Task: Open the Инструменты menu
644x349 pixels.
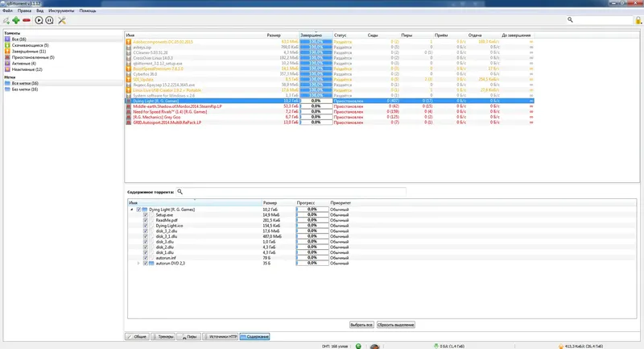Action: [61, 10]
